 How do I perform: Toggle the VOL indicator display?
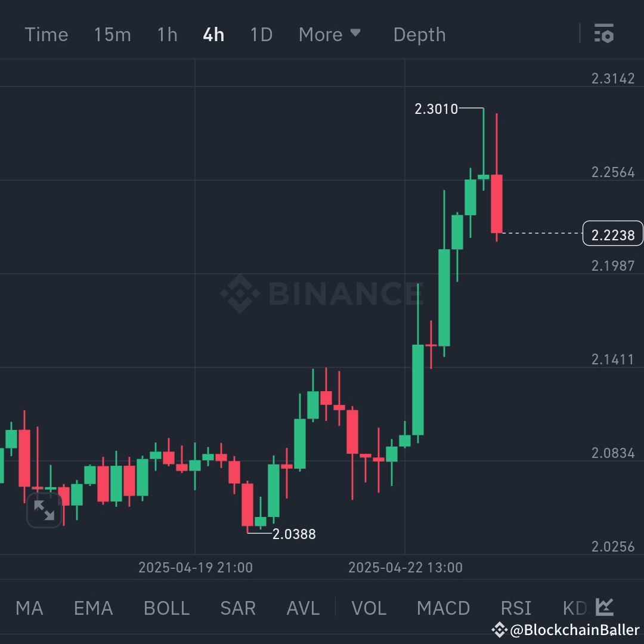tap(369, 608)
